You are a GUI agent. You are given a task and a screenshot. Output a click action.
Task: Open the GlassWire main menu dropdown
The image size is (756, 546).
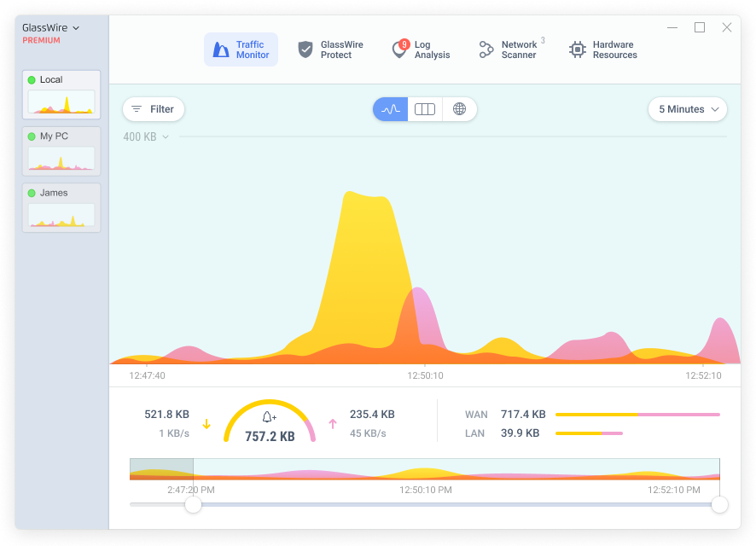click(50, 28)
